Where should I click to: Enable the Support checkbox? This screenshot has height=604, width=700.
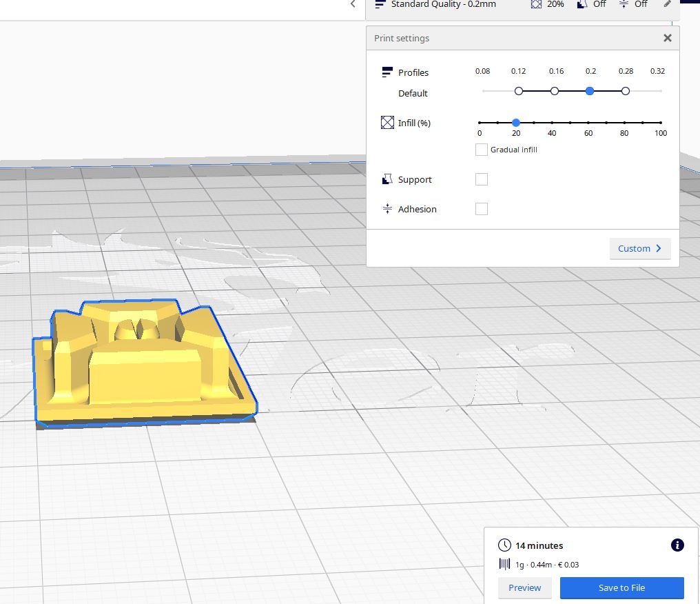tap(481, 179)
